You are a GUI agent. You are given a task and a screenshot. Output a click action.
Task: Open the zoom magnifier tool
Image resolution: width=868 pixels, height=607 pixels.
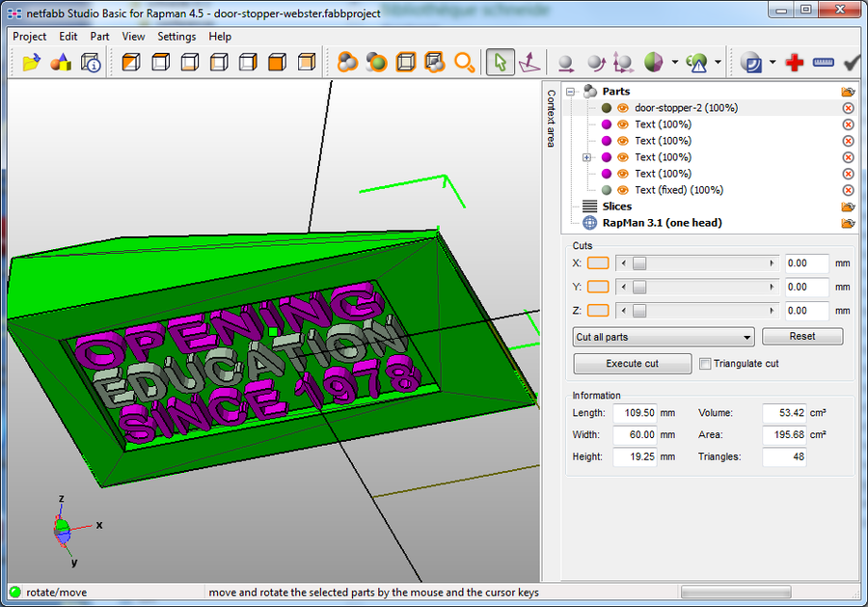pos(463,61)
